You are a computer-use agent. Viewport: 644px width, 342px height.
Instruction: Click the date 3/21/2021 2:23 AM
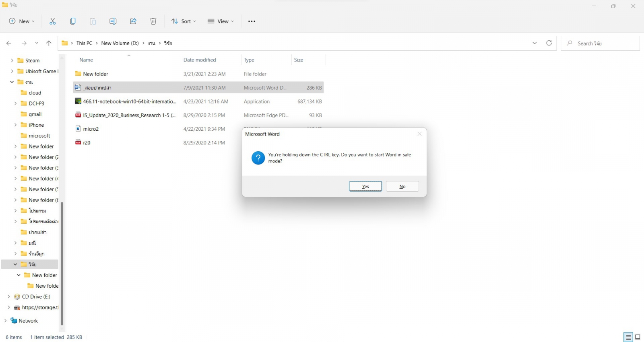point(204,74)
